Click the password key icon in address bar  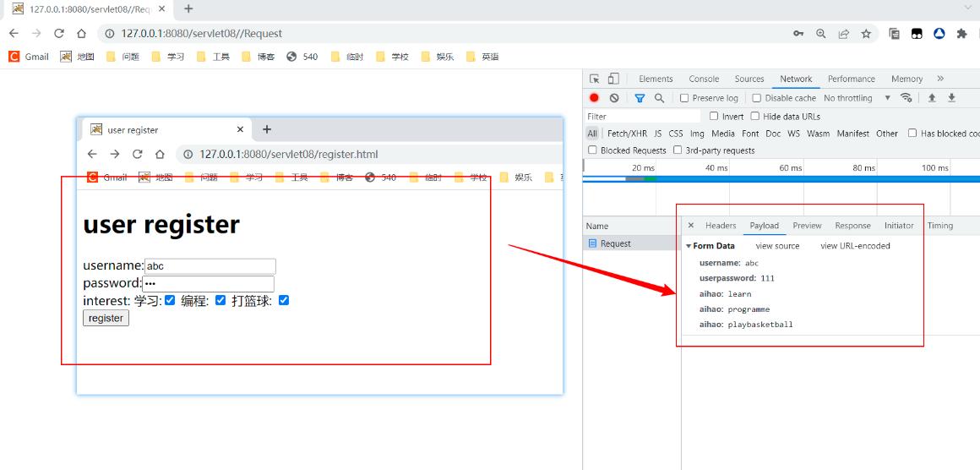pyautogui.click(x=798, y=34)
